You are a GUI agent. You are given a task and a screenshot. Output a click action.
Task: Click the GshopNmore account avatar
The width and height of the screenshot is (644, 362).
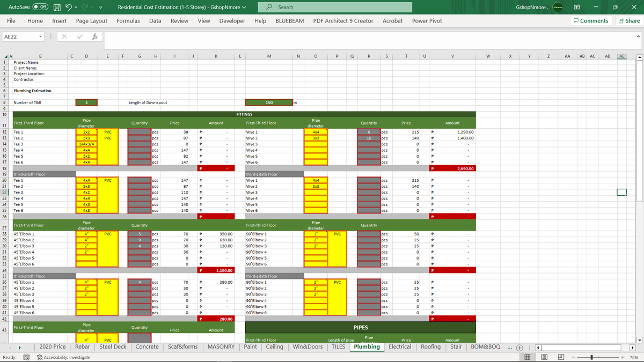pos(558,7)
